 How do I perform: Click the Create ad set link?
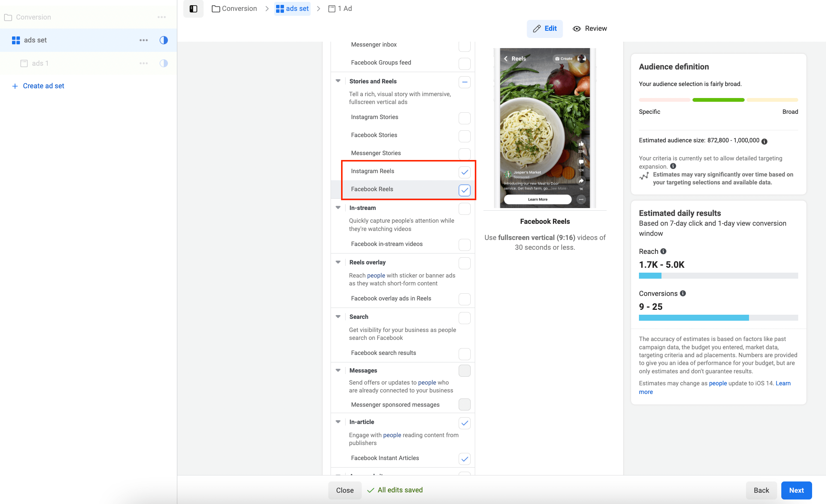click(42, 86)
